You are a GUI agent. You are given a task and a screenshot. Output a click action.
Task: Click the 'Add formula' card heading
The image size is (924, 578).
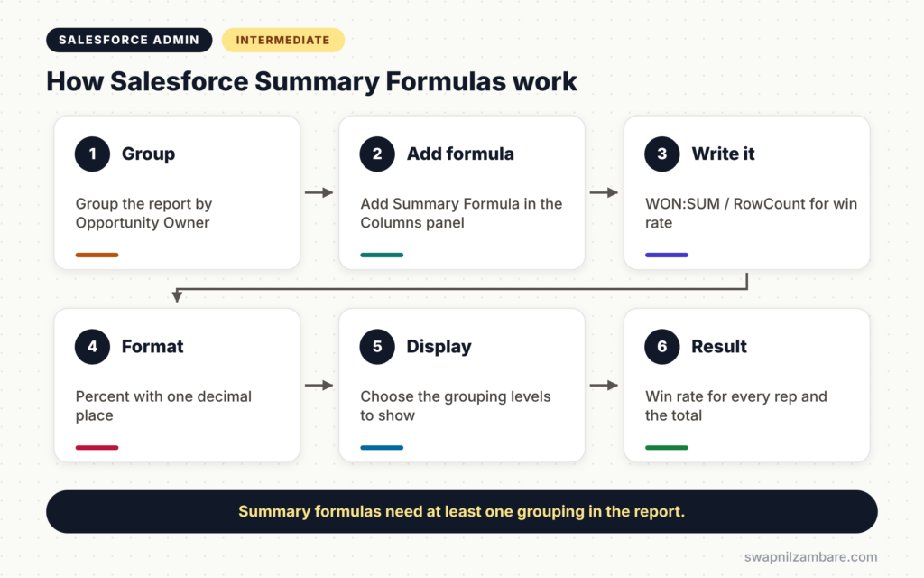tap(459, 154)
